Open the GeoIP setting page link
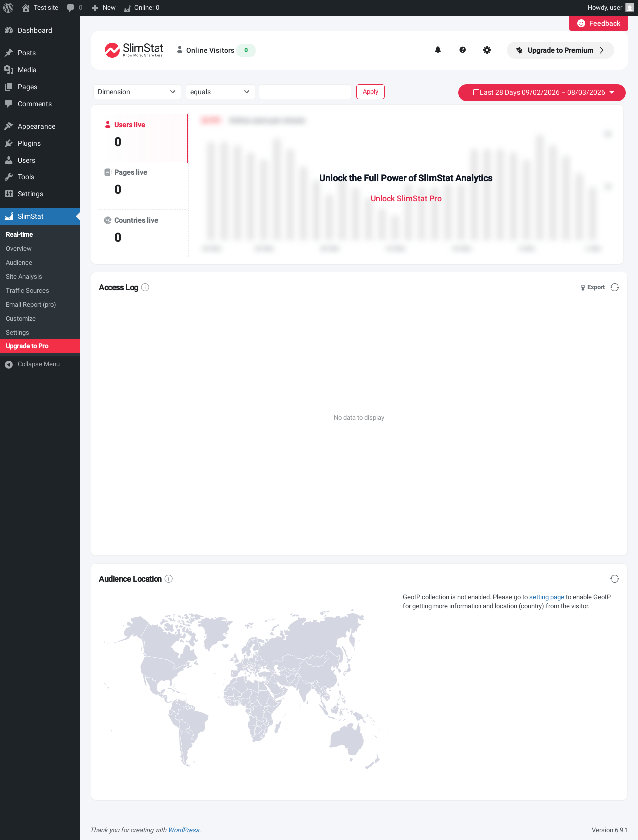This screenshot has height=840, width=638. point(547,597)
